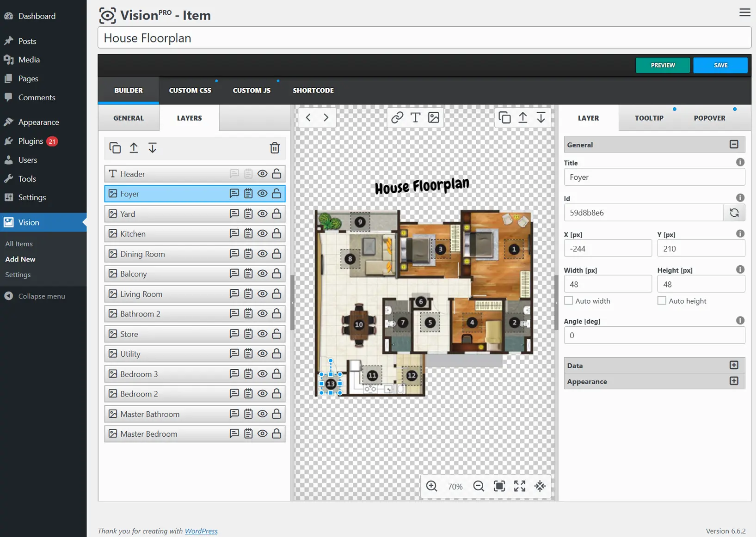Image resolution: width=756 pixels, height=537 pixels.
Task: Collapse the General section
Action: (734, 144)
